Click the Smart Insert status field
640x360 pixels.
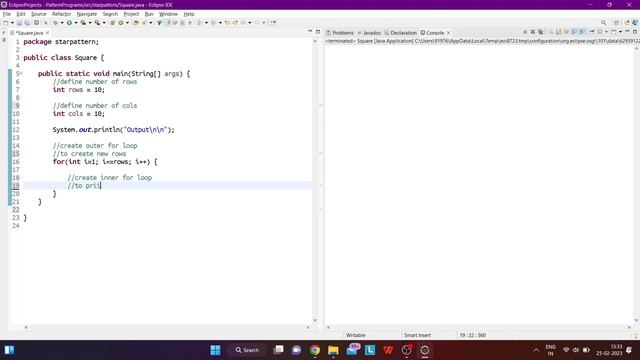point(417,335)
